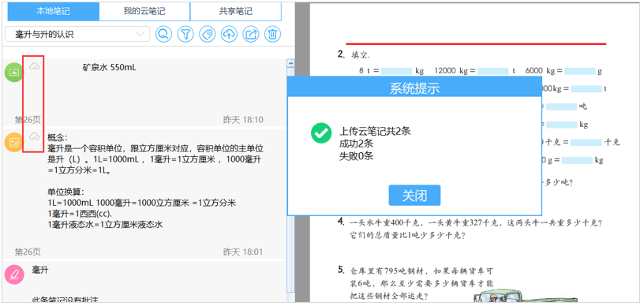
Task: Click cloud status icon of 矿泉水 note
Action: (35, 66)
